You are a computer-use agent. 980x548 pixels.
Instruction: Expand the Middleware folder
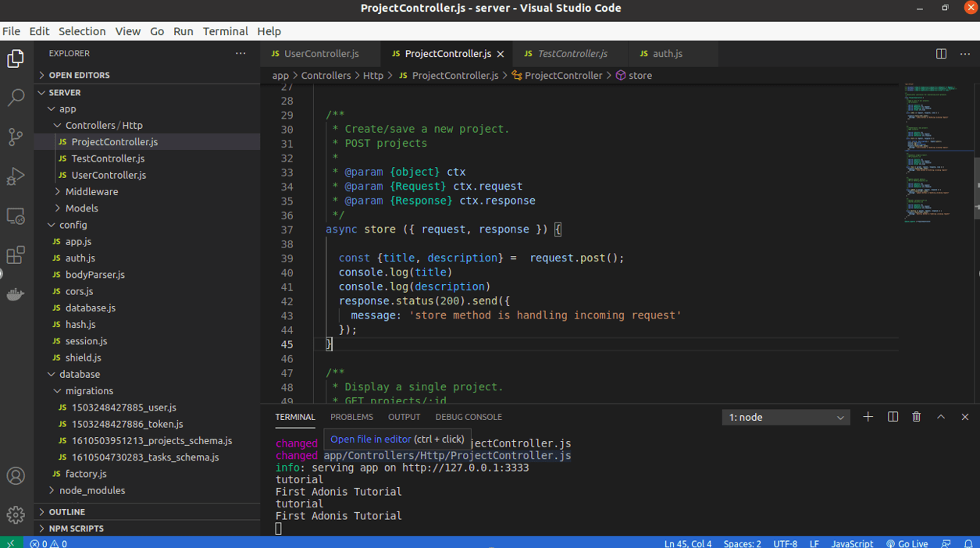click(x=147, y=191)
